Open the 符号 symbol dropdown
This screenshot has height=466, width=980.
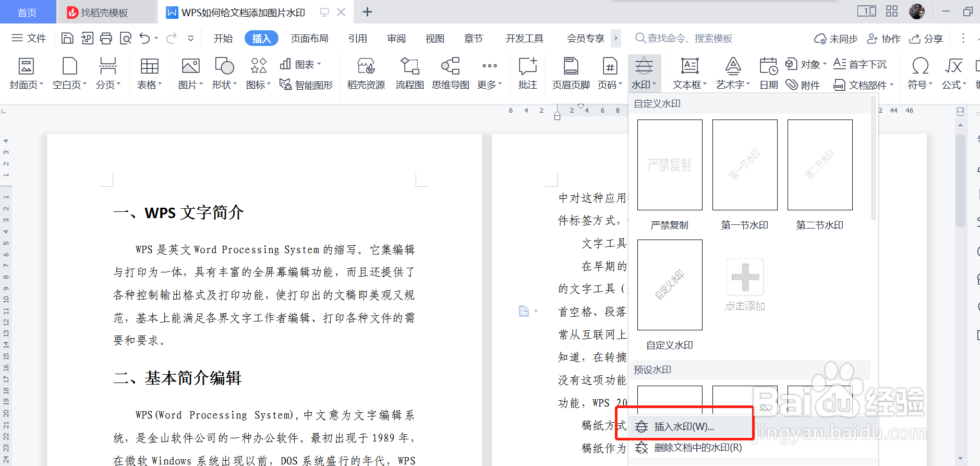pyautogui.click(x=920, y=73)
